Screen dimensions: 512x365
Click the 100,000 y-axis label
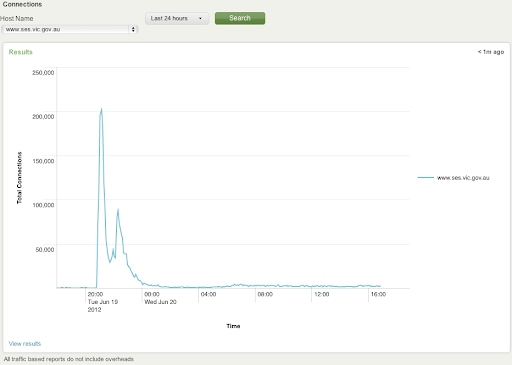[x=43, y=205]
